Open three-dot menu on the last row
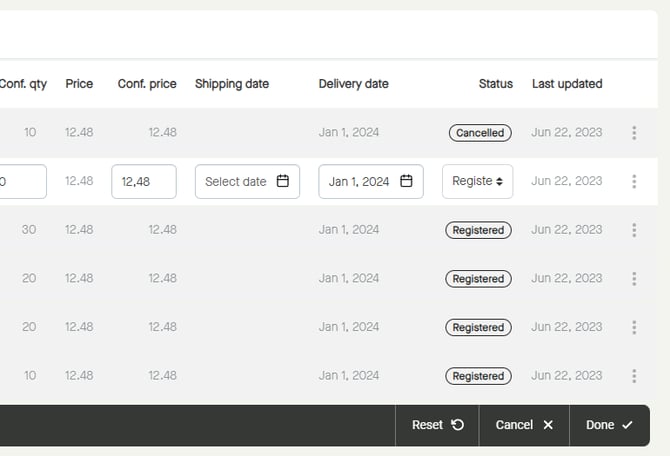 pyautogui.click(x=634, y=376)
